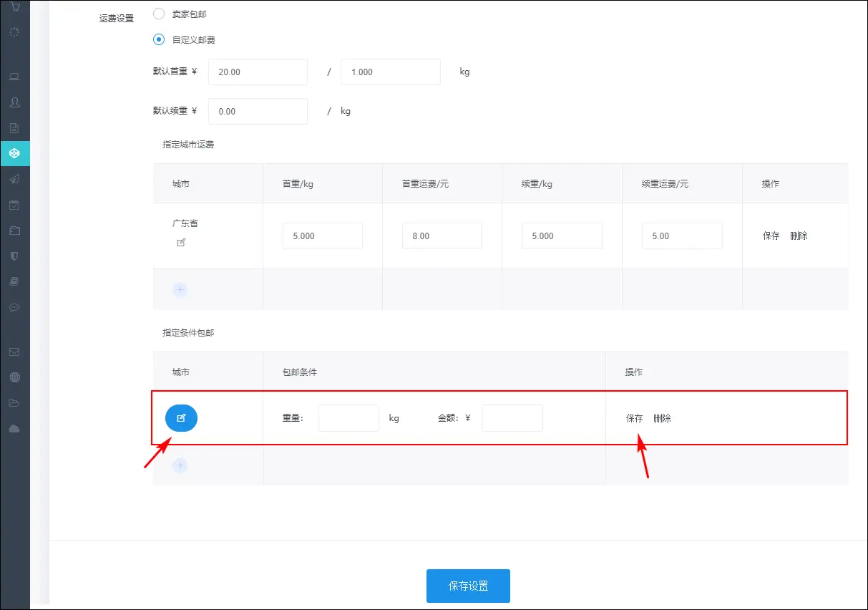Open the calendar icon in sidebar
Screen dimensions: 868x610
click(x=14, y=205)
